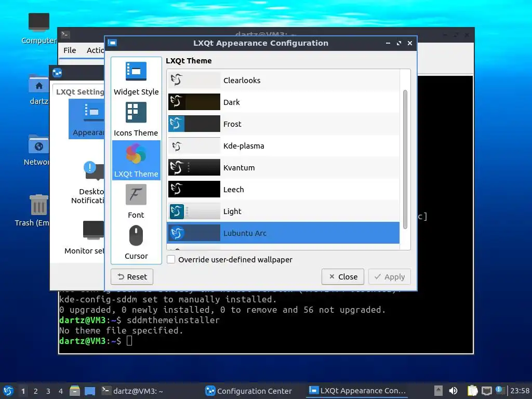Viewport: 532px width, 399px height.
Task: Choose the Frost theme
Action: (283, 124)
